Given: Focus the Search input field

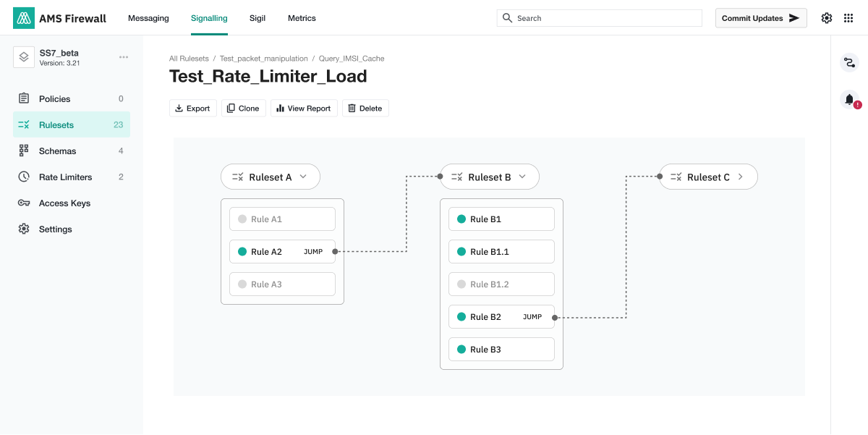Looking at the screenshot, I should [x=600, y=18].
